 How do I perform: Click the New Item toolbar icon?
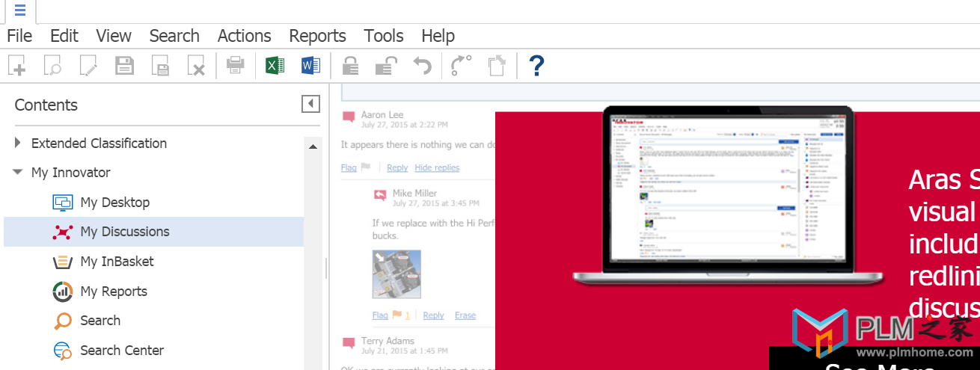coord(17,66)
